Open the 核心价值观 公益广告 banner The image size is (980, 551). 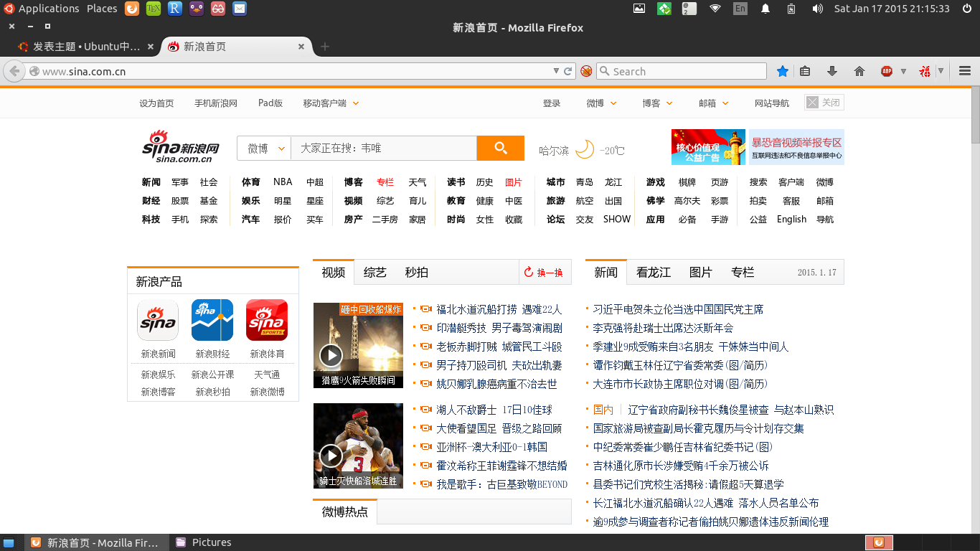[708, 147]
